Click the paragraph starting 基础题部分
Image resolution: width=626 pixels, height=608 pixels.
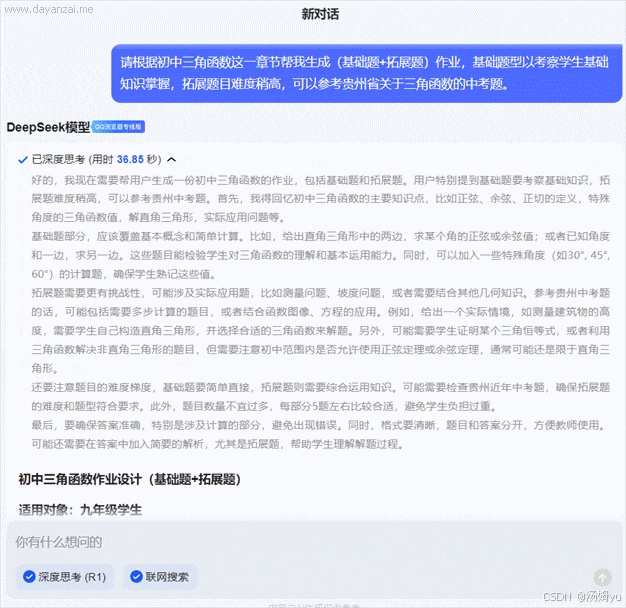321,255
